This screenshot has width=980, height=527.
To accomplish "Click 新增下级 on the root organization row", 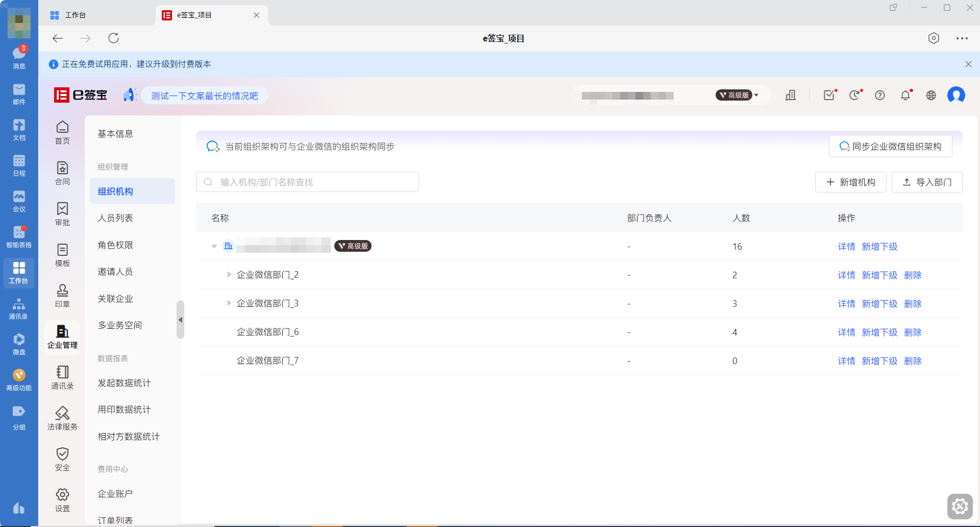I will coord(879,247).
